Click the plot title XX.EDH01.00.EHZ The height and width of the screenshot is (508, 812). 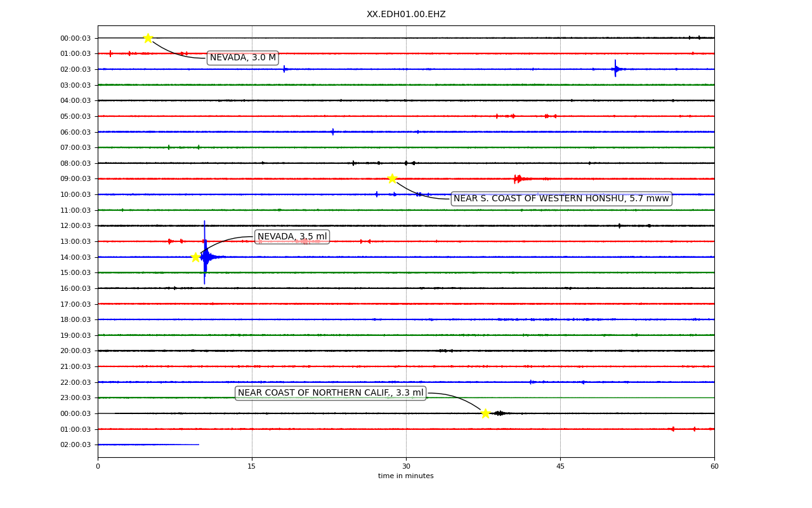406,14
